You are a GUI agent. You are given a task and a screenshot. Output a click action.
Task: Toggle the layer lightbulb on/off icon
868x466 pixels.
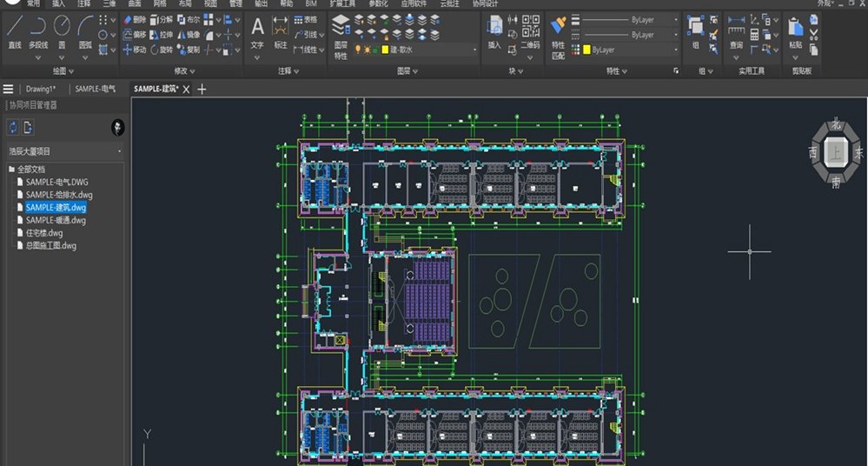358,50
